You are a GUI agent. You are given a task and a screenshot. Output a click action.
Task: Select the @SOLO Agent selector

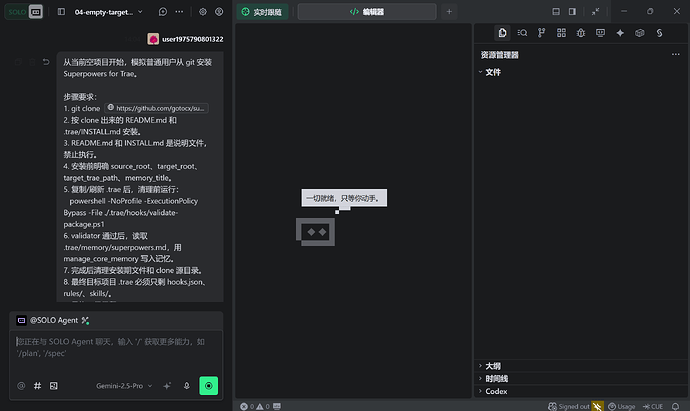tap(47, 320)
